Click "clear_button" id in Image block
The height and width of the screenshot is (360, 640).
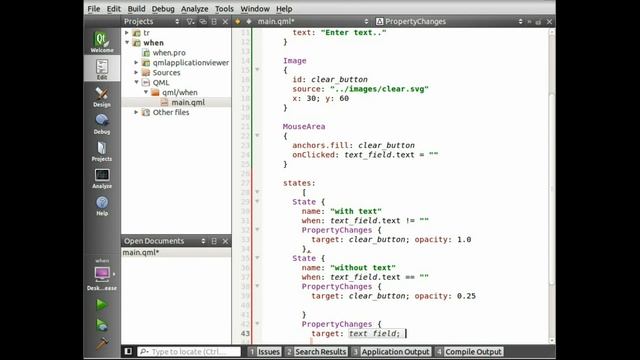pos(339,79)
